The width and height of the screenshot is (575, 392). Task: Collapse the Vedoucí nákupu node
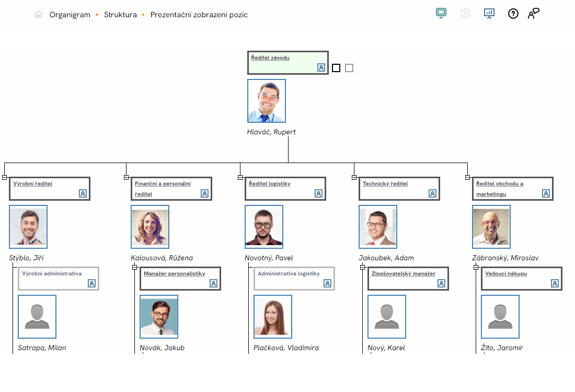click(x=476, y=267)
